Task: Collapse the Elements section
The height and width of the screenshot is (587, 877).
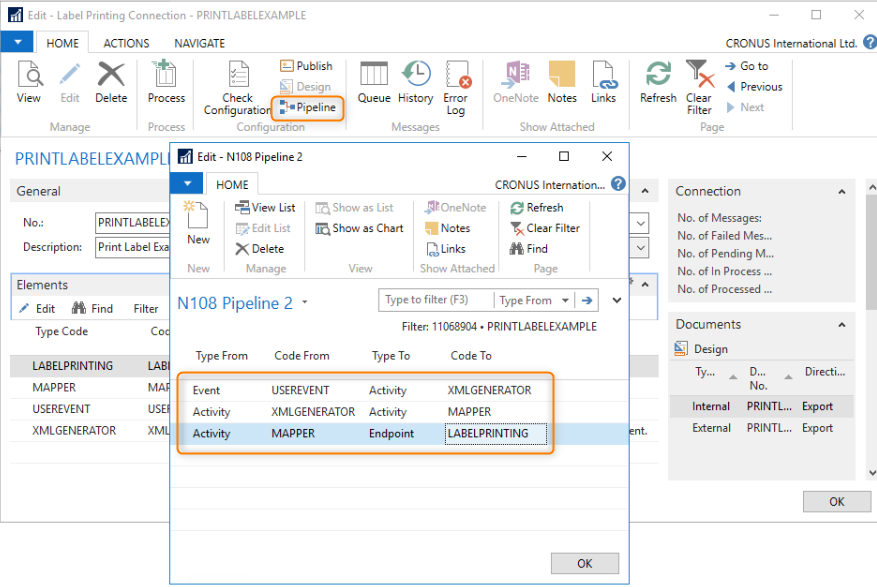Action: click(645, 285)
